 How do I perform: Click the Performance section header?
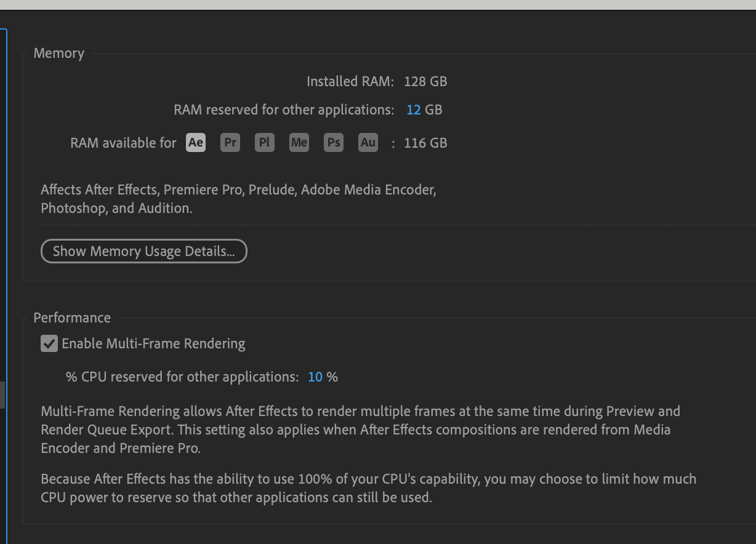pos(71,317)
